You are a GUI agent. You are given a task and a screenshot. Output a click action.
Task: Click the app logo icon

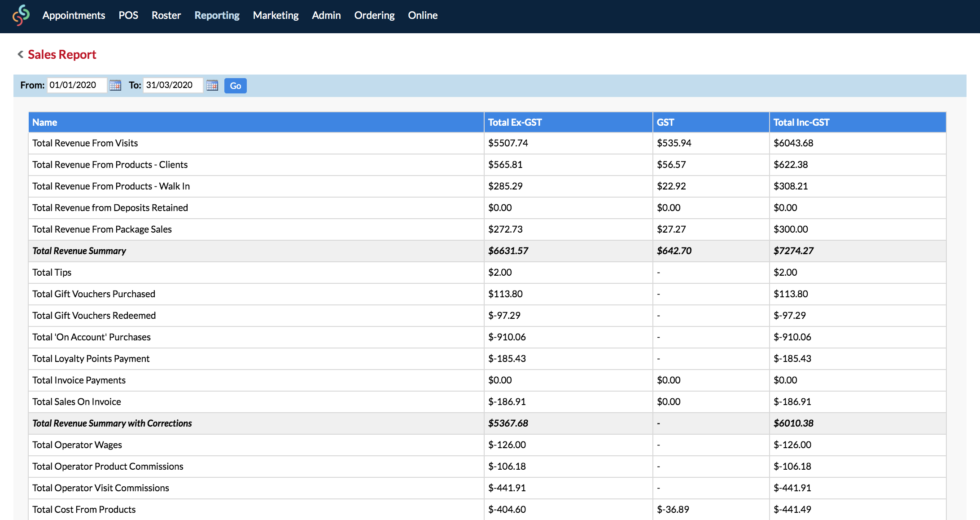21,15
